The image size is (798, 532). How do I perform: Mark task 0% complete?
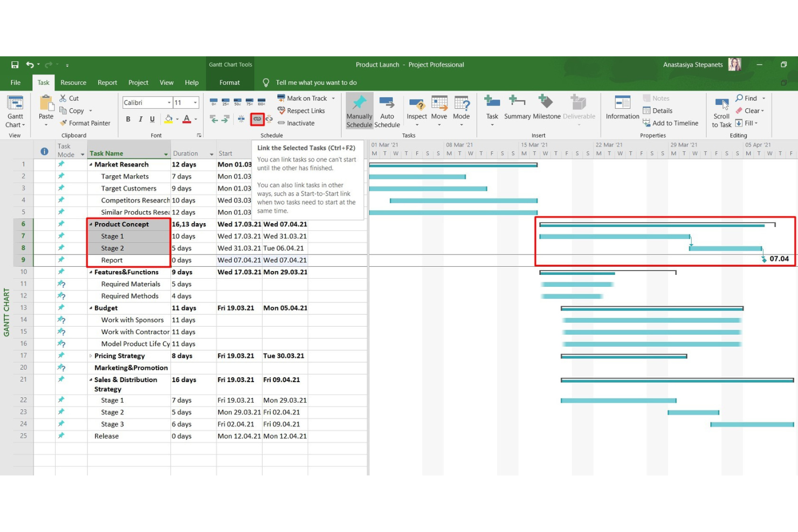[x=214, y=102]
